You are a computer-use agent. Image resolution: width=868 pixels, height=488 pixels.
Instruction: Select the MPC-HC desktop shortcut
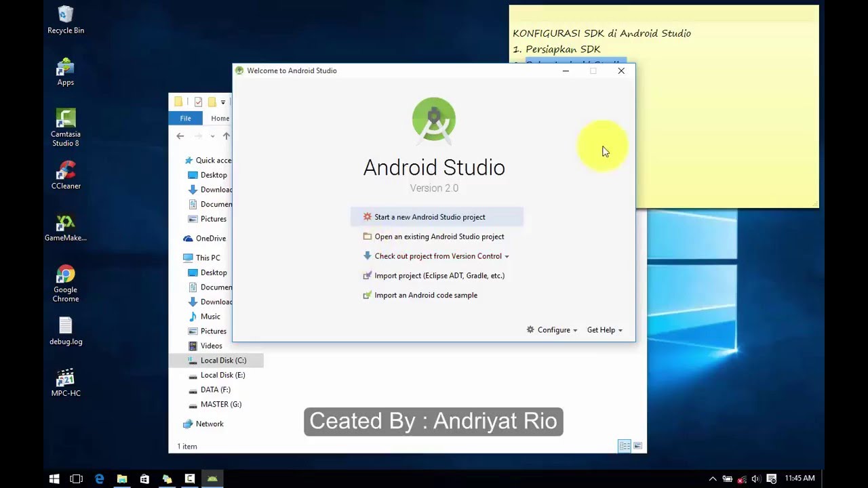pyautogui.click(x=66, y=383)
